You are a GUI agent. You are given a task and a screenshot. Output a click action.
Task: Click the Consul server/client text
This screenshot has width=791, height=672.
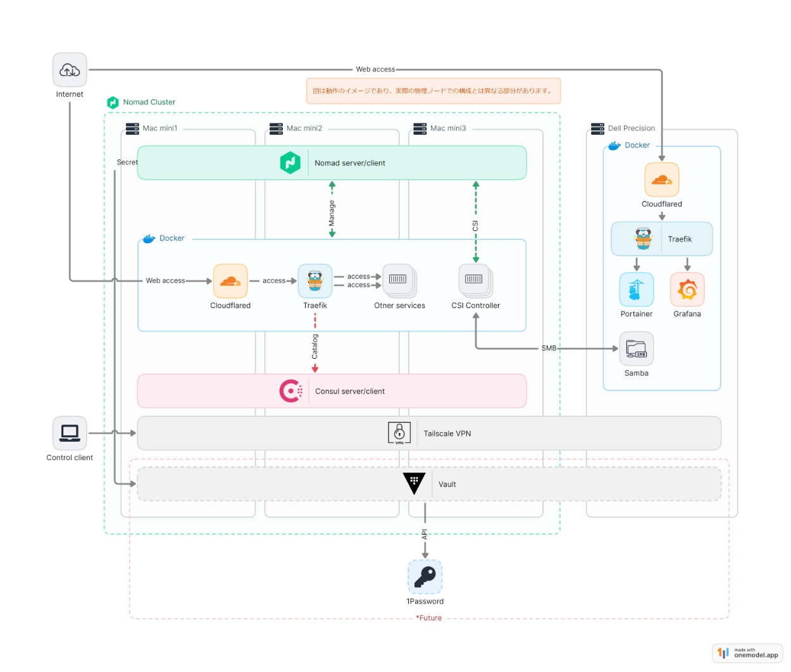click(x=350, y=392)
